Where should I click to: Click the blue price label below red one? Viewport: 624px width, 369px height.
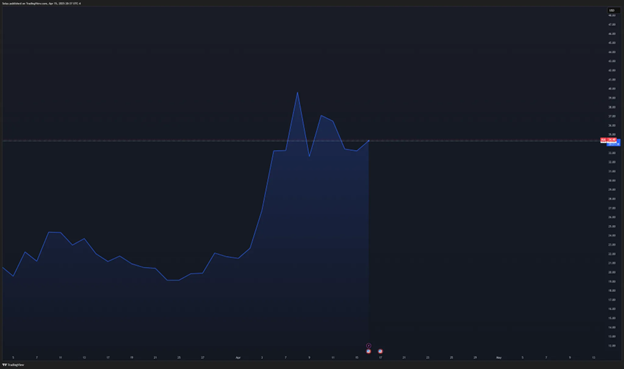pos(613,144)
